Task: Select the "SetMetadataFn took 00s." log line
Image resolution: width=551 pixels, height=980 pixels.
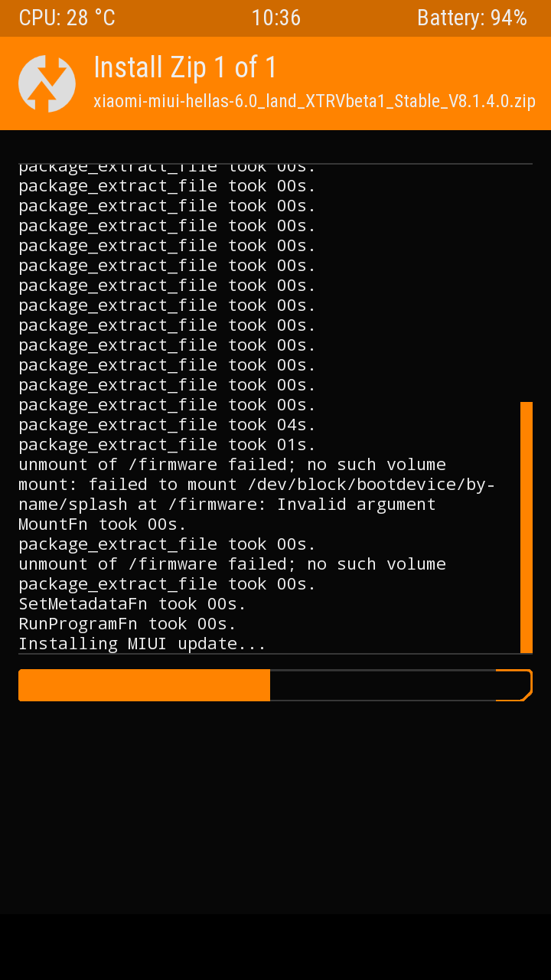Action: pyautogui.click(x=132, y=604)
